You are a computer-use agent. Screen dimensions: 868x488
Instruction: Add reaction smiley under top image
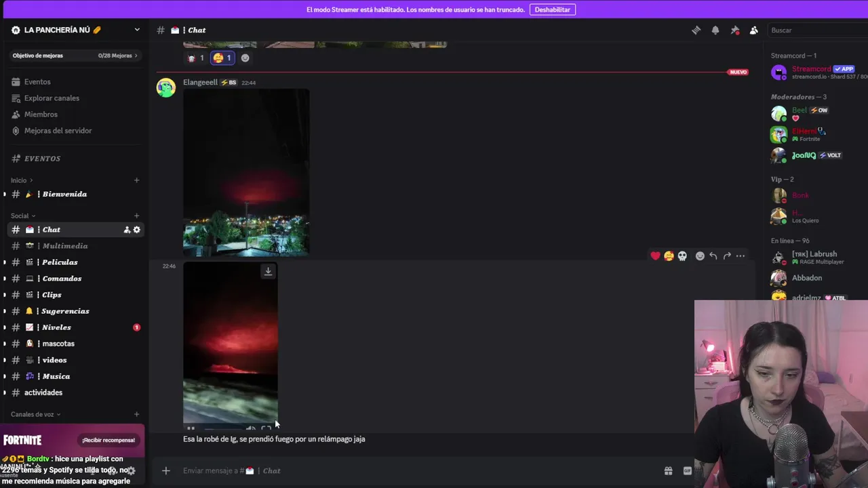245,58
